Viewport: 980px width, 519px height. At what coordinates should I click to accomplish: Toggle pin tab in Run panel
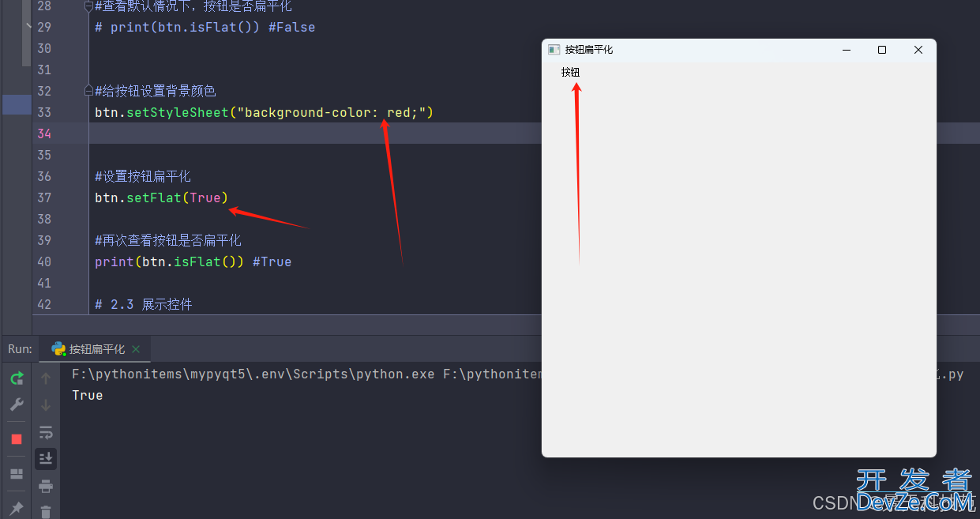(x=17, y=508)
